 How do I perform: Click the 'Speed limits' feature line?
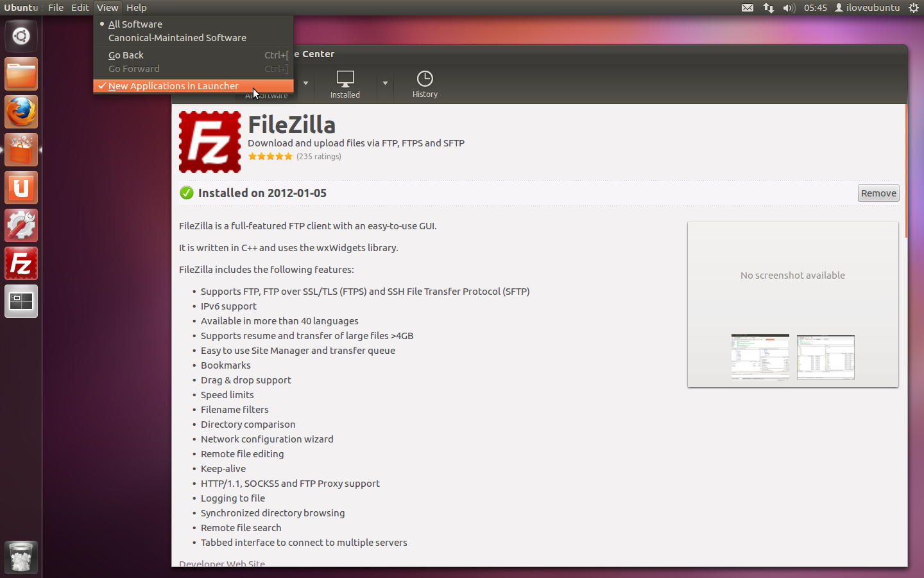(227, 395)
